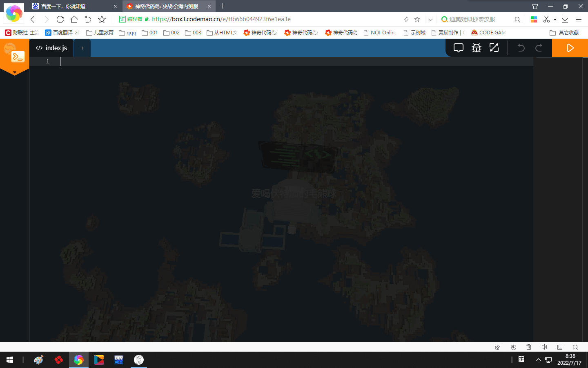Run the code with the orange play button
588x368 pixels.
click(570, 48)
